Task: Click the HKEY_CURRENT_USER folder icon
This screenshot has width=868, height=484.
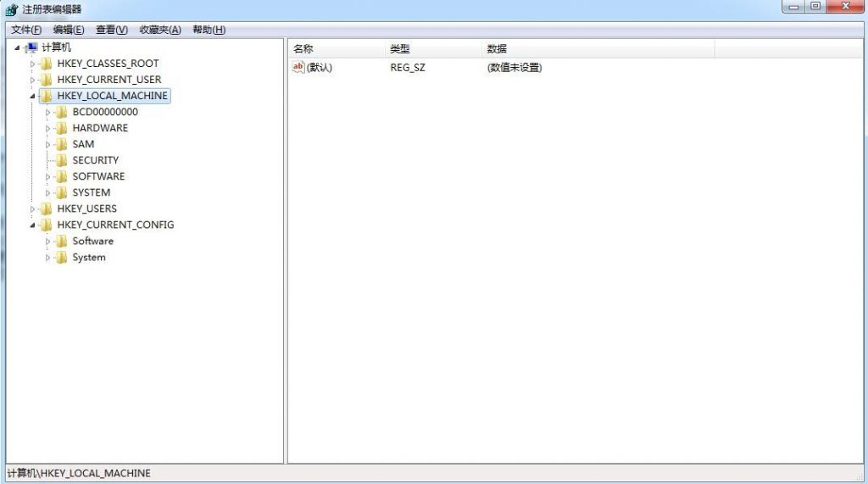Action: 47,80
